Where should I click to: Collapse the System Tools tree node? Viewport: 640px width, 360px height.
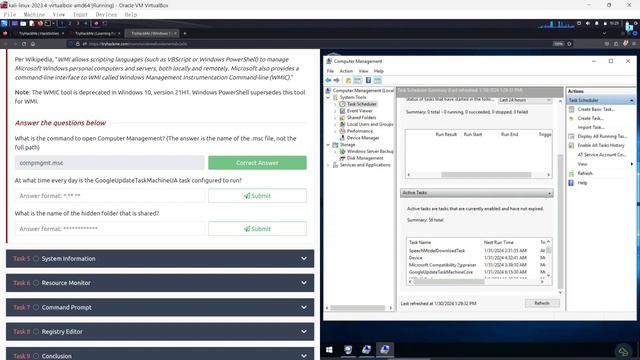pos(328,98)
